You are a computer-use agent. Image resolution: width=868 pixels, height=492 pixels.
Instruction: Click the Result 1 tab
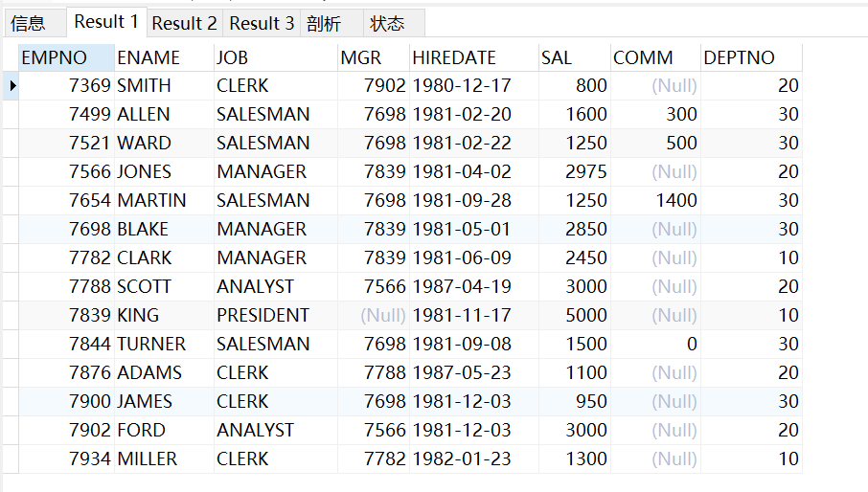point(106,22)
